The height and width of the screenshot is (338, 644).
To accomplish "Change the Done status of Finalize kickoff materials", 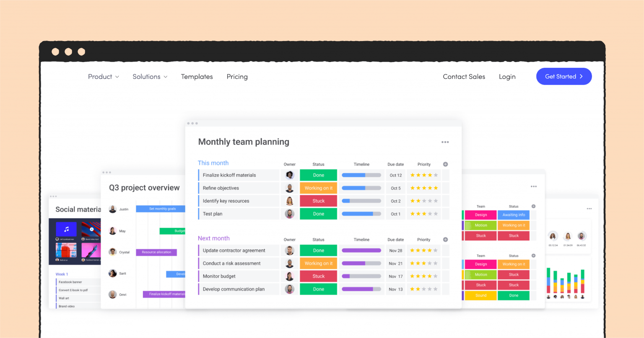I will [318, 175].
